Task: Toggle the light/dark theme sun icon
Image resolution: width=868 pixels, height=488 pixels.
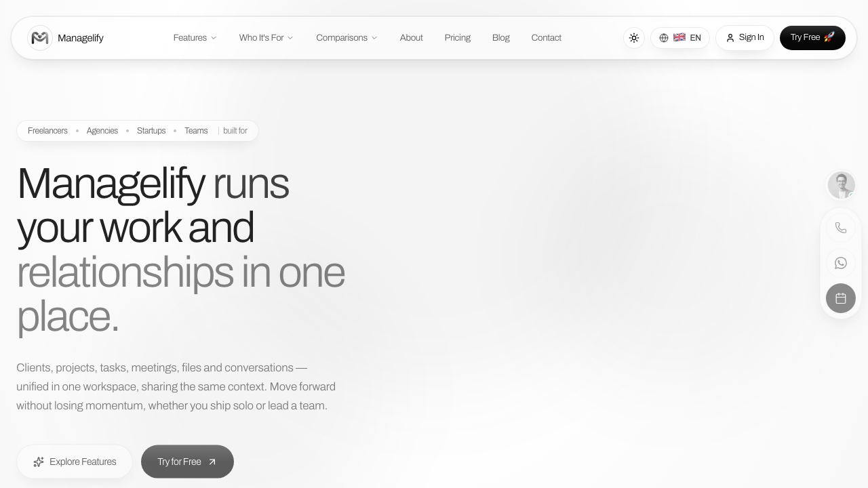Action: pos(634,38)
